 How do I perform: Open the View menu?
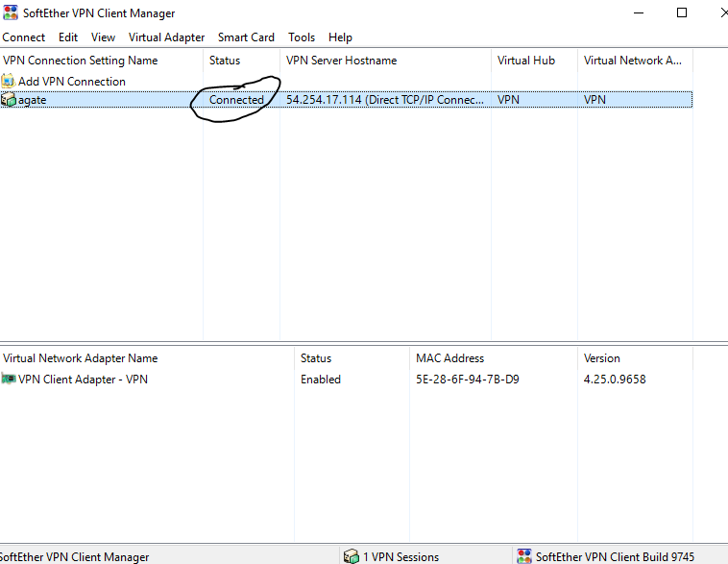(103, 37)
